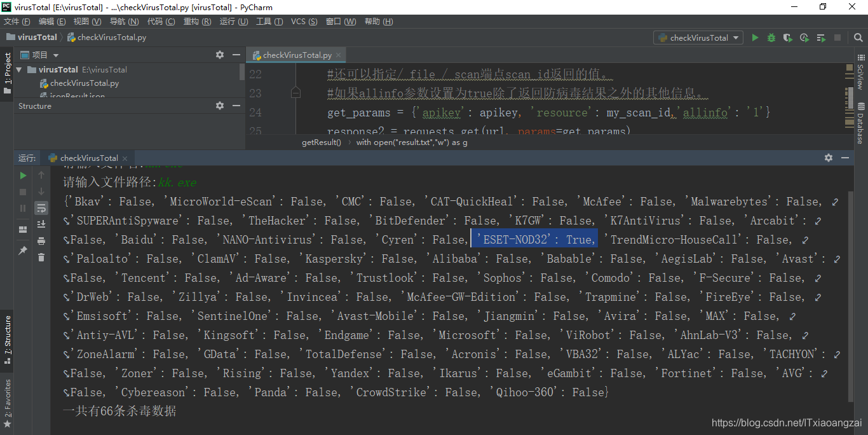Click the Project tree scrollbar
The width and height of the screenshot is (868, 435).
(241, 72)
